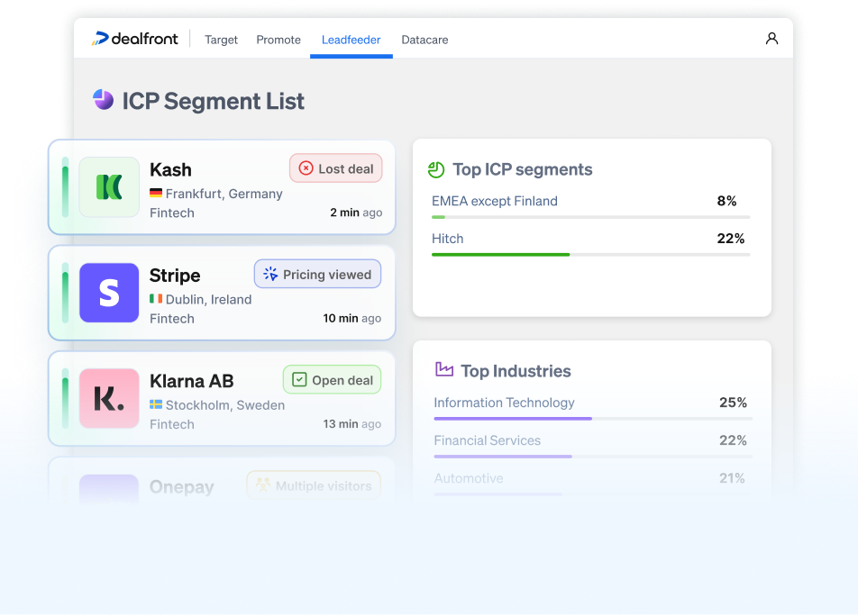Click the ICP Segment List title
Viewport: 858px width, 616px height.
(213, 102)
